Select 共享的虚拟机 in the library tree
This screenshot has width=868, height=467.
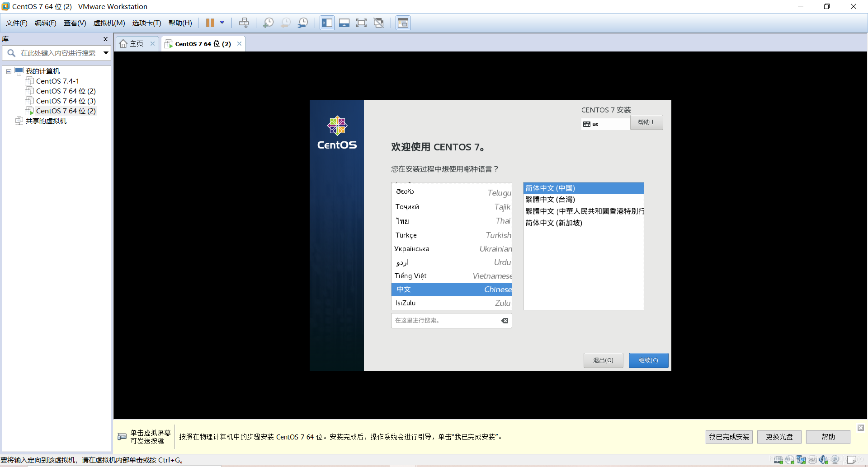click(x=46, y=121)
